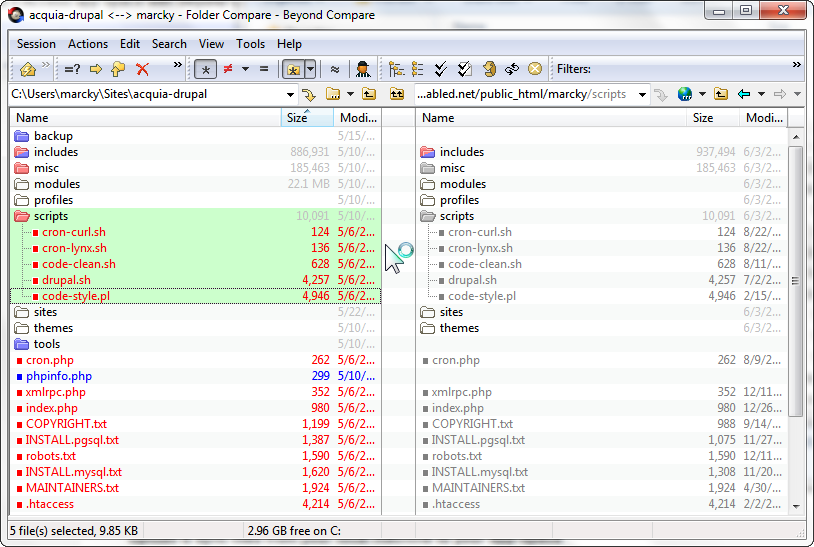Click scrollbar down arrow in right pane
This screenshot has width=814, height=547.
(x=796, y=507)
